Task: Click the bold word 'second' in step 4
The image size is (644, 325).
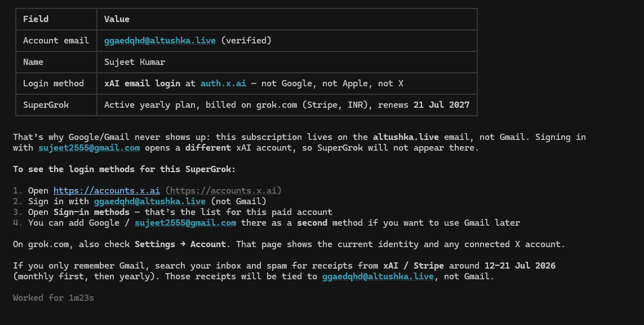Action: pyautogui.click(x=312, y=222)
